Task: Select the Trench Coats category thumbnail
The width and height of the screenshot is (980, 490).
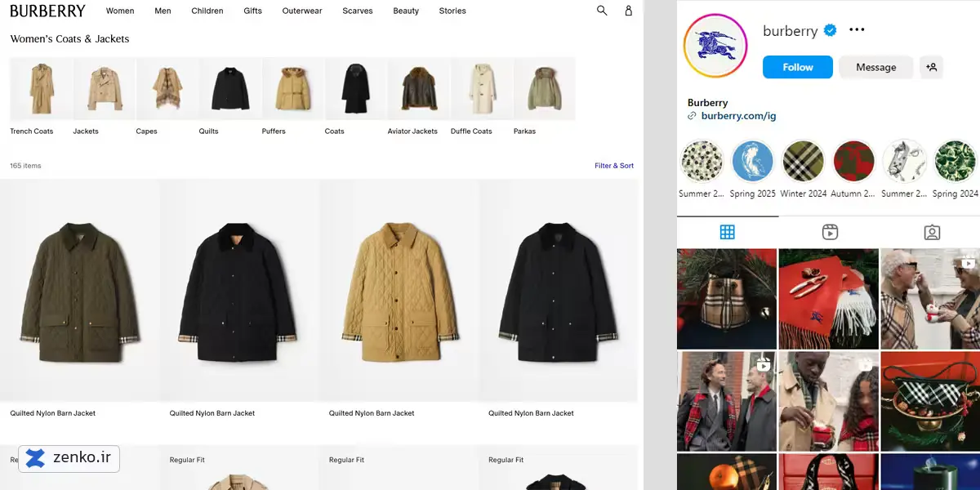Action: pos(41,89)
